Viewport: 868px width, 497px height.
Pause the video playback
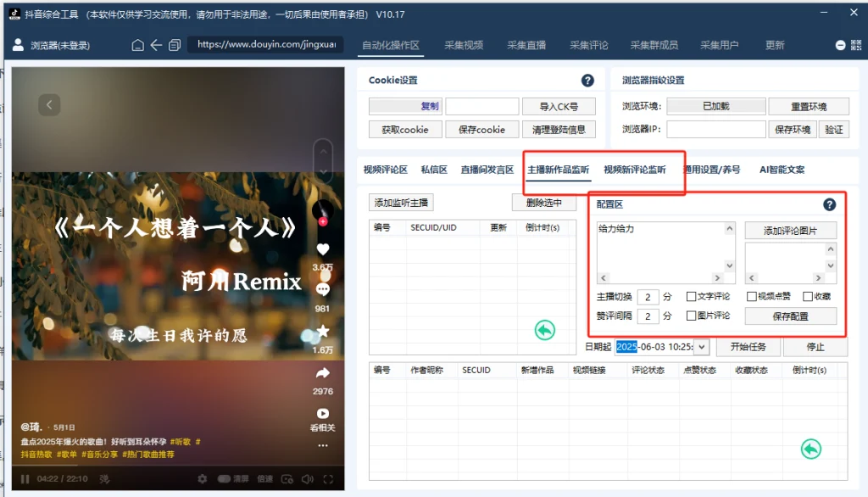25,478
